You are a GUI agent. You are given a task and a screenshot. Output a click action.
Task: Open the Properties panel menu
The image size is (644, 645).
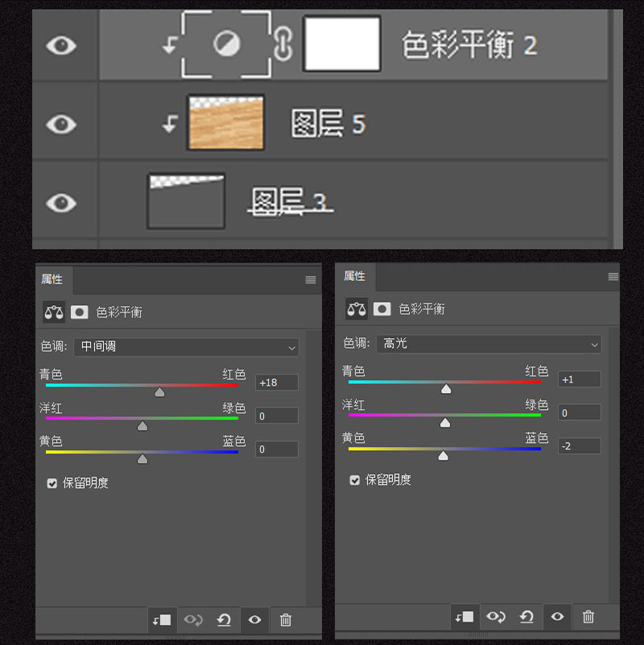click(310, 278)
